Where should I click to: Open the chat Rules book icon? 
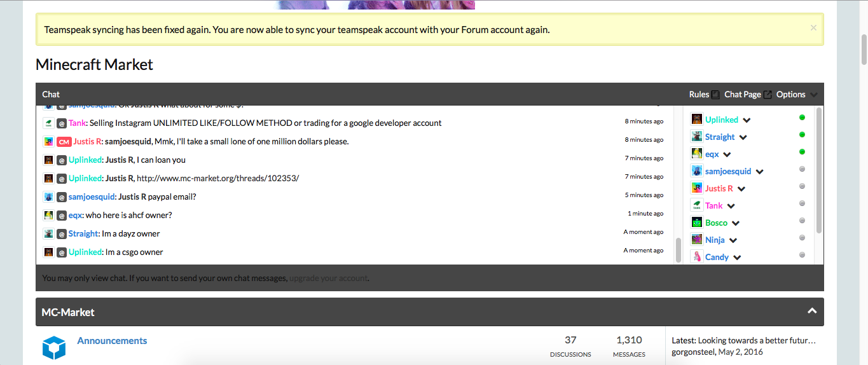click(x=715, y=94)
